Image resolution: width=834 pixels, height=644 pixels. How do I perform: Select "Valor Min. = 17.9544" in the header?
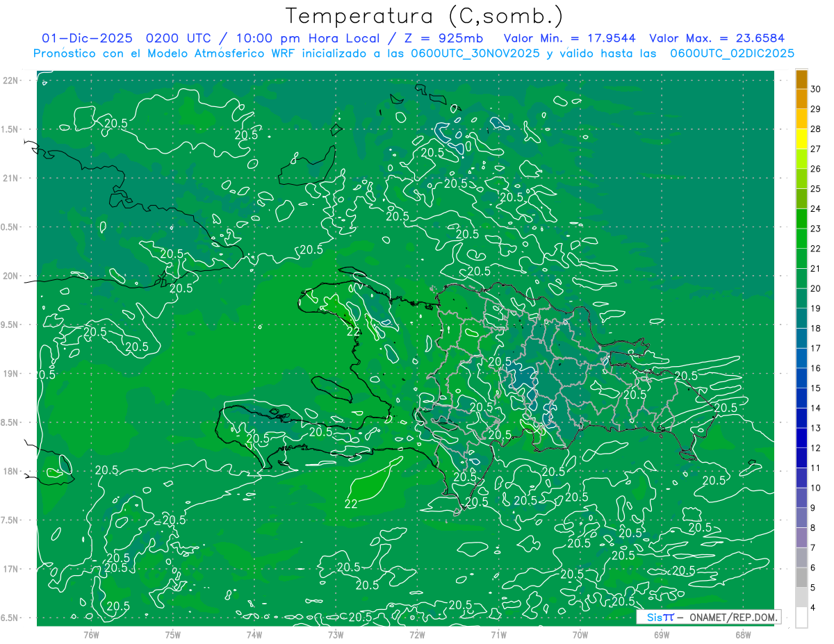pos(569,38)
